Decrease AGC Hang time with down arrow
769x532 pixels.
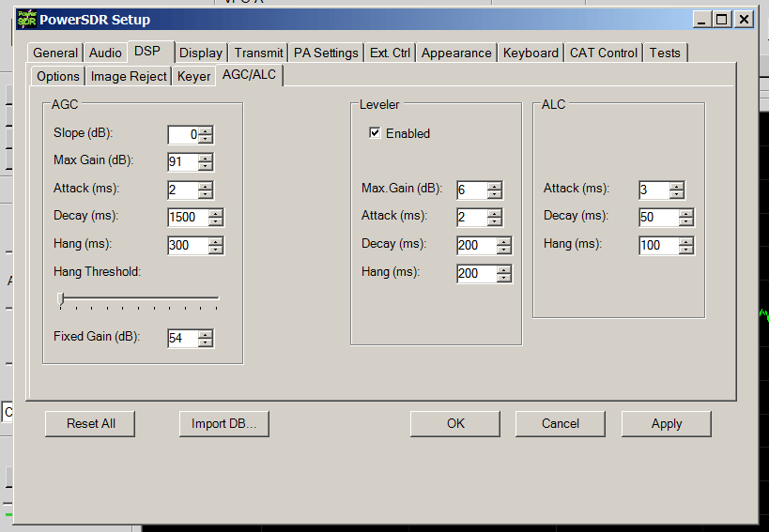216,250
